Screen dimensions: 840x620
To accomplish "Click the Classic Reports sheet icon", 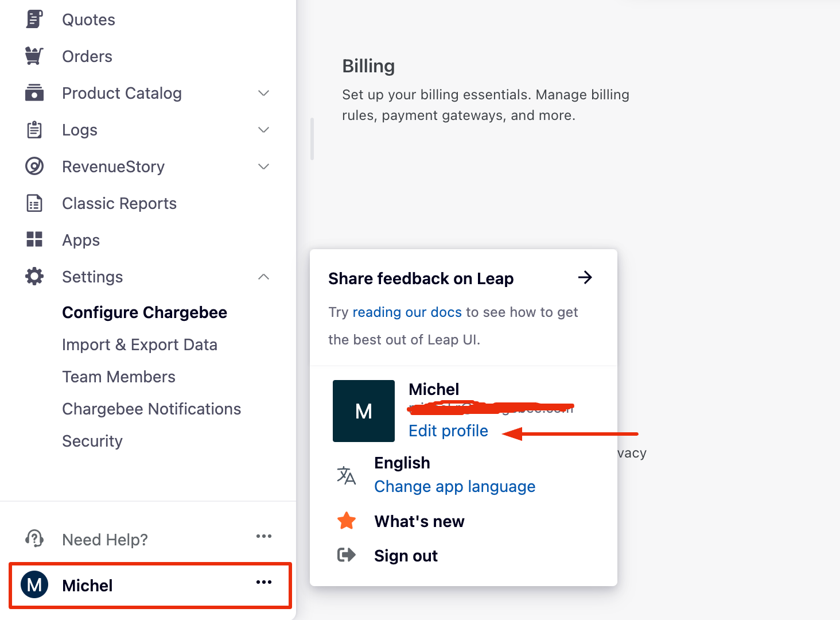I will tap(34, 203).
